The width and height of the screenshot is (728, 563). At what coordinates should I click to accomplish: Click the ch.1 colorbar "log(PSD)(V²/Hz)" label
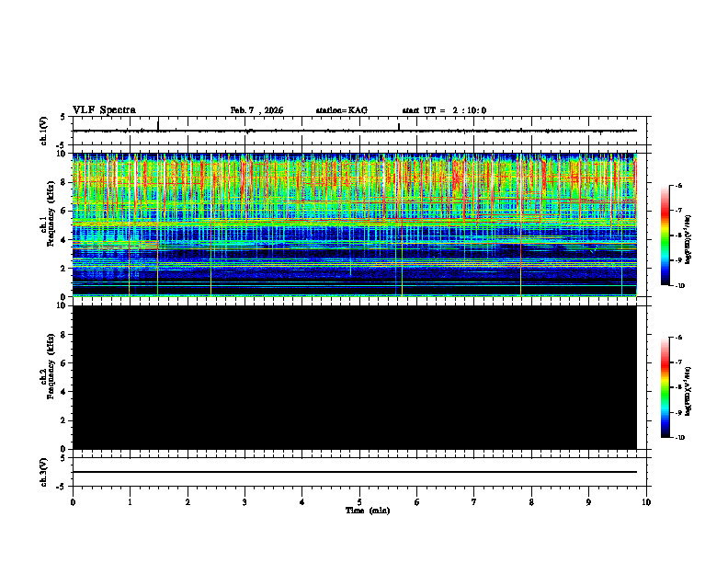(688, 240)
